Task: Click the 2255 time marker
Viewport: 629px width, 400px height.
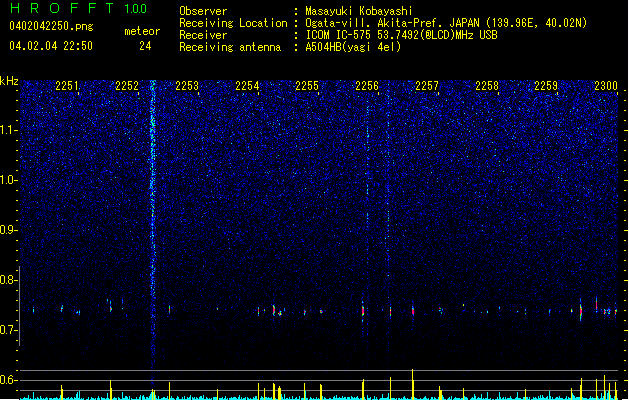Action: (x=307, y=86)
